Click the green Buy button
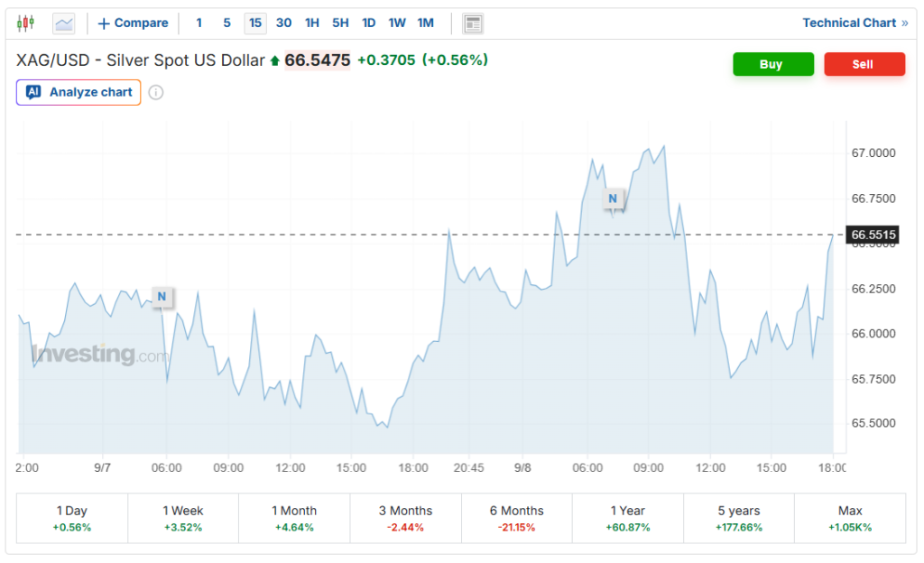This screenshot has height=563, width=924. pyautogui.click(x=773, y=64)
